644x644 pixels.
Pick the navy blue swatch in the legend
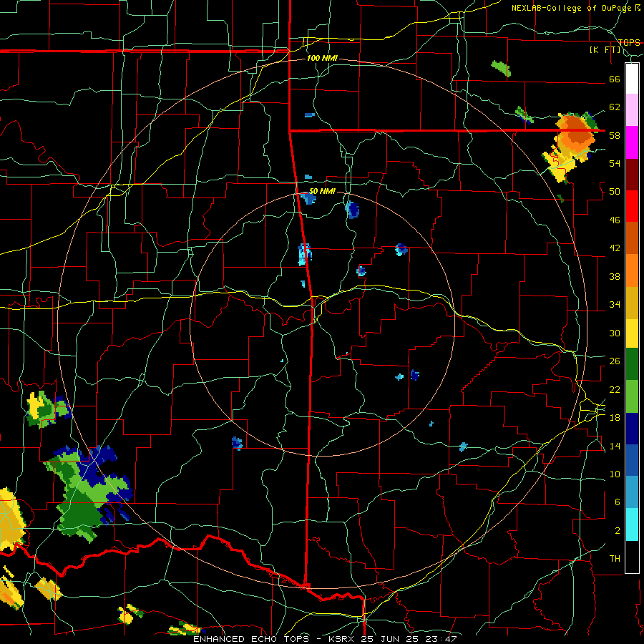pos(632,428)
